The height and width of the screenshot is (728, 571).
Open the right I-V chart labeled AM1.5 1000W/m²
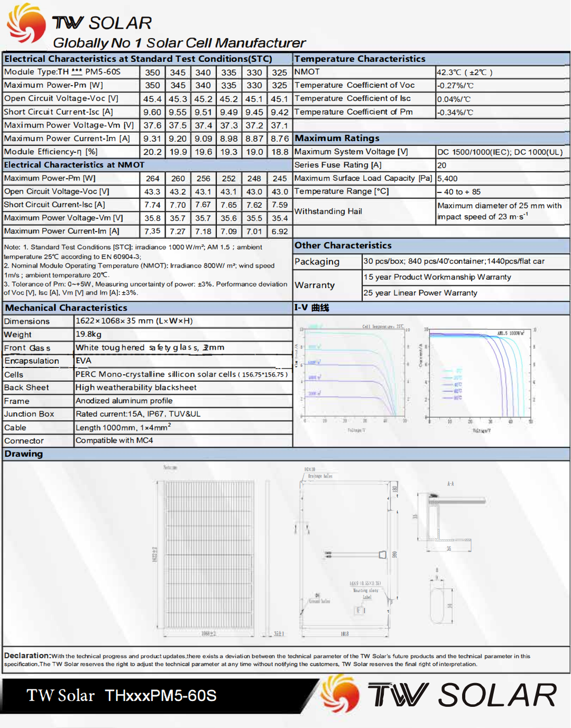478,379
